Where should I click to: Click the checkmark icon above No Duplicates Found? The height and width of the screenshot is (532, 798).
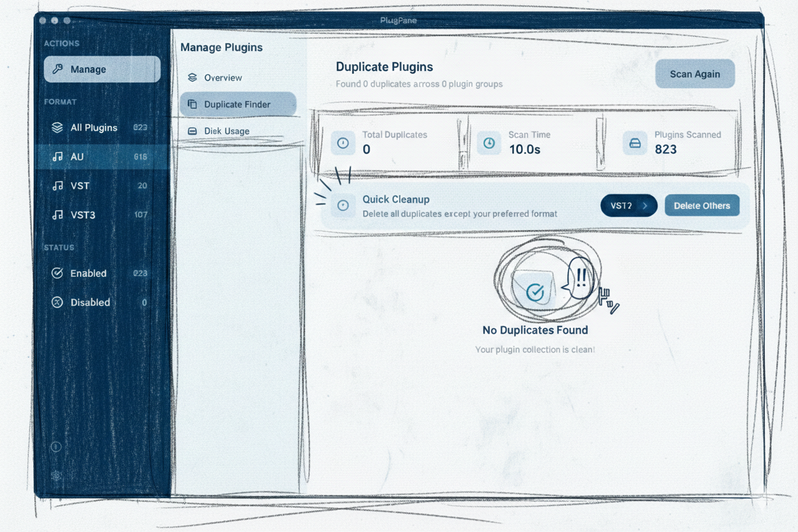click(535, 292)
